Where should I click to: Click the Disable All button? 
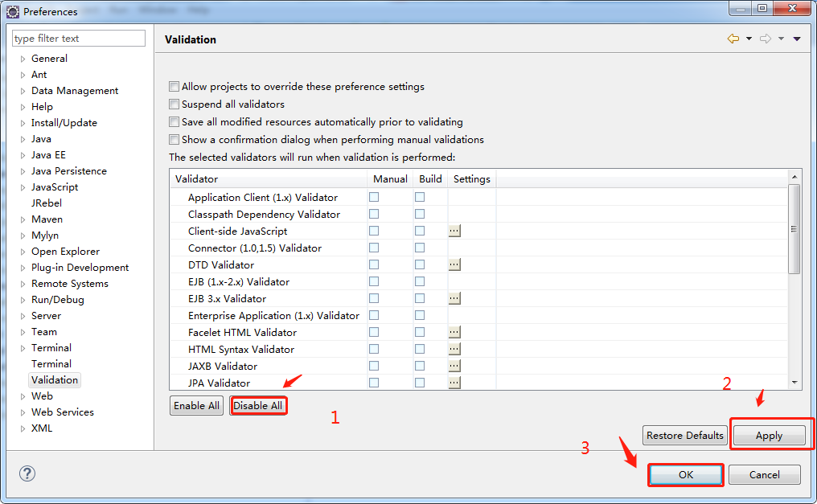point(258,406)
